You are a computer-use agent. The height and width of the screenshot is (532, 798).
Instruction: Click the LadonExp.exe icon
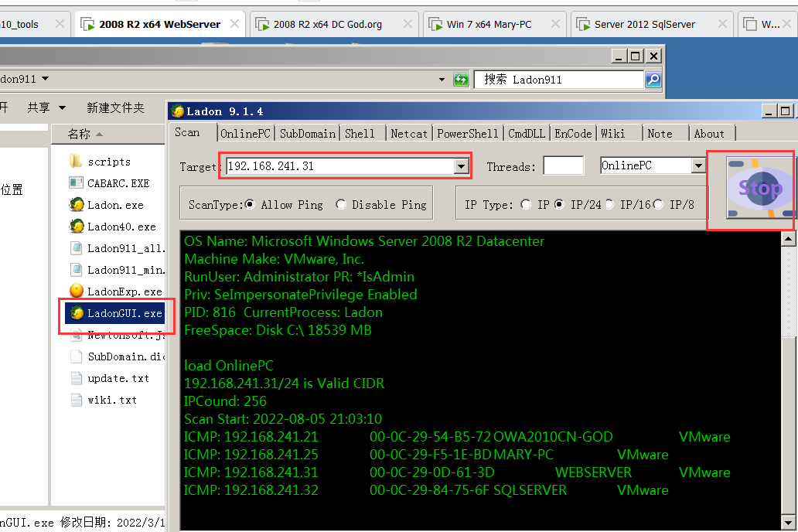pyautogui.click(x=76, y=292)
